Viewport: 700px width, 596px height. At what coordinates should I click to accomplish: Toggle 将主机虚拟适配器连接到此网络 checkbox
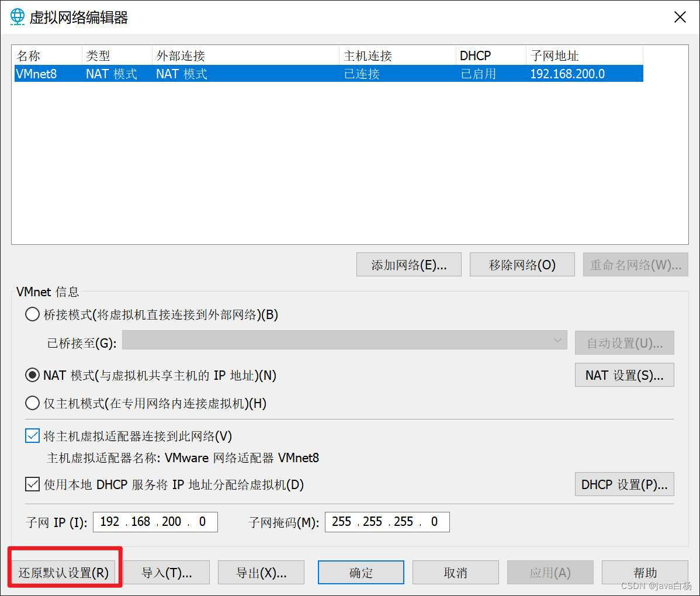point(32,436)
